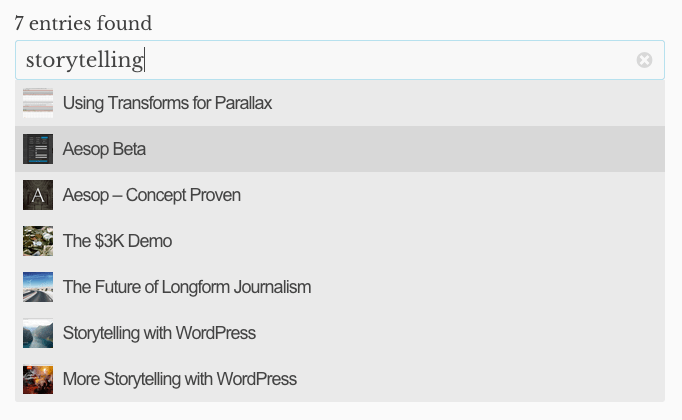Open Aesop – Concept Proven entry
Viewport: 682px width, 420px height.
pyautogui.click(x=151, y=196)
